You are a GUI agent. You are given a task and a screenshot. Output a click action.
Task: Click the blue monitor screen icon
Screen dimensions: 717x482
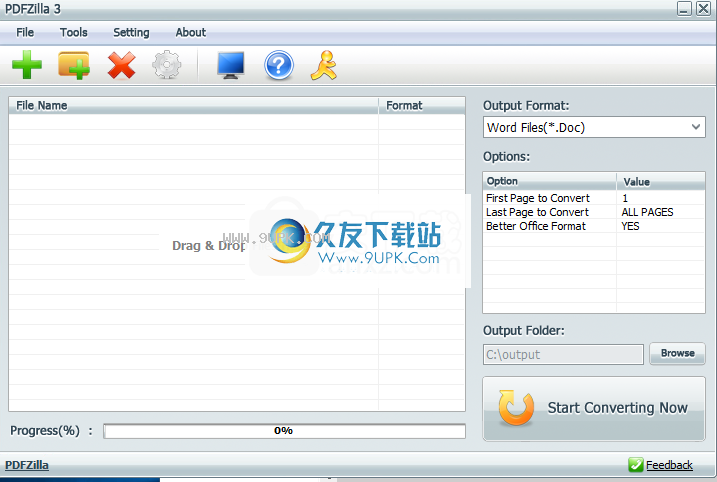pyautogui.click(x=231, y=65)
